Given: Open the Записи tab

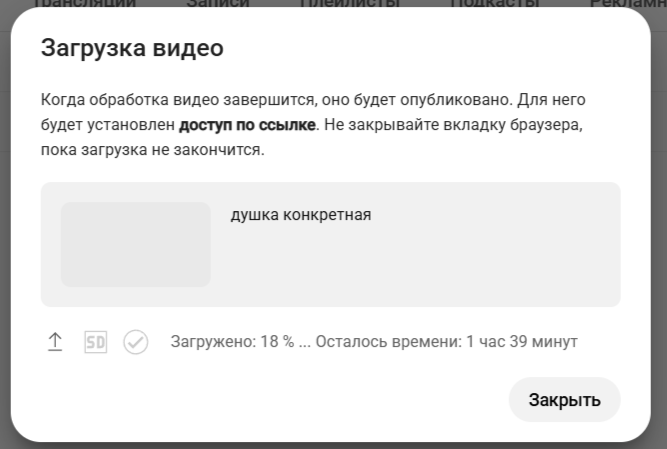Looking at the screenshot, I should click(220, 4).
